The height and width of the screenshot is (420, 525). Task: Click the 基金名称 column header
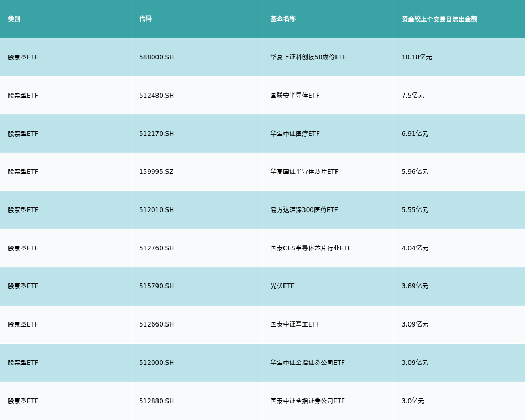[x=283, y=19]
